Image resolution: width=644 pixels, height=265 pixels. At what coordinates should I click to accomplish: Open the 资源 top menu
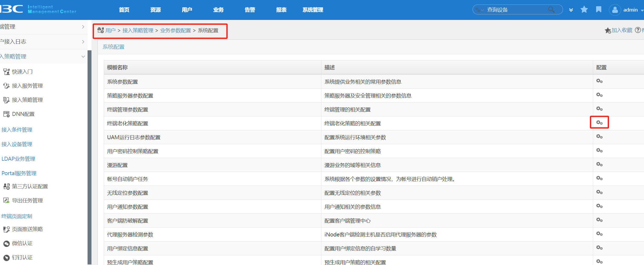click(x=155, y=10)
